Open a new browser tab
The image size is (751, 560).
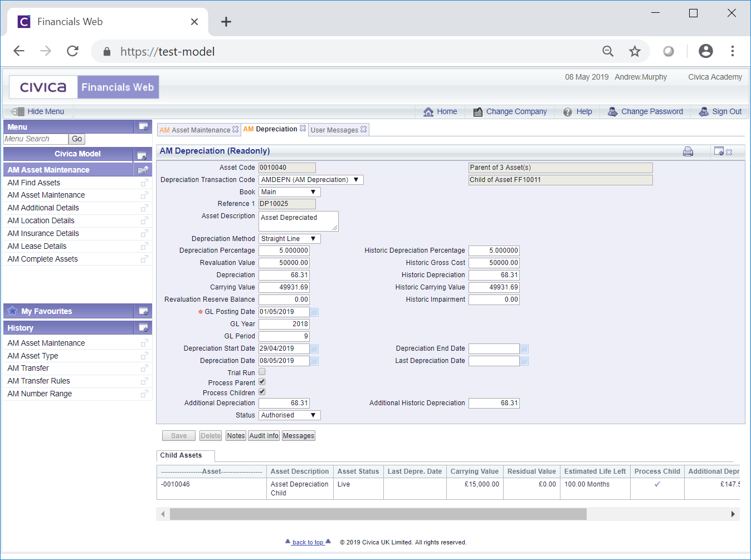(x=226, y=22)
